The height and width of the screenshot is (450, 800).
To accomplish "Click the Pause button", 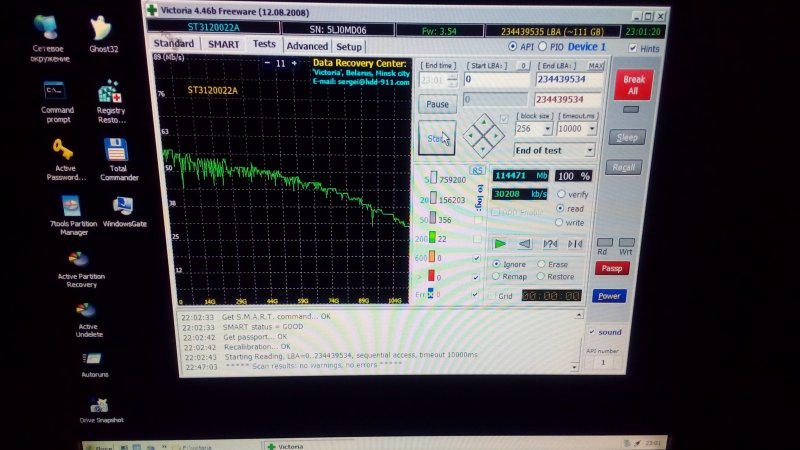I will [437, 104].
